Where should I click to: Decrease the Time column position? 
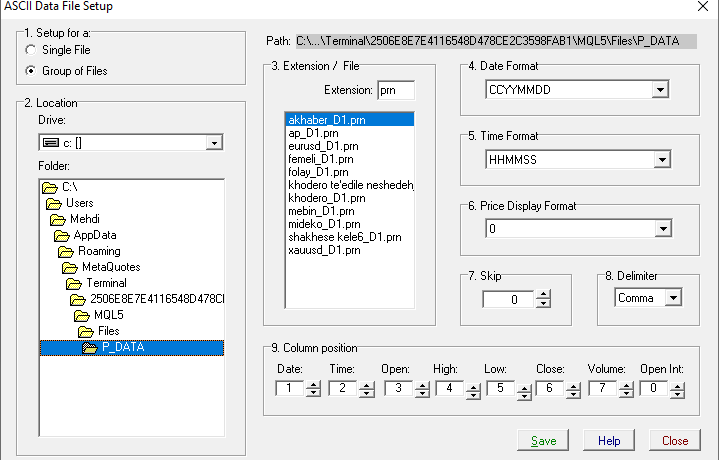366,393
